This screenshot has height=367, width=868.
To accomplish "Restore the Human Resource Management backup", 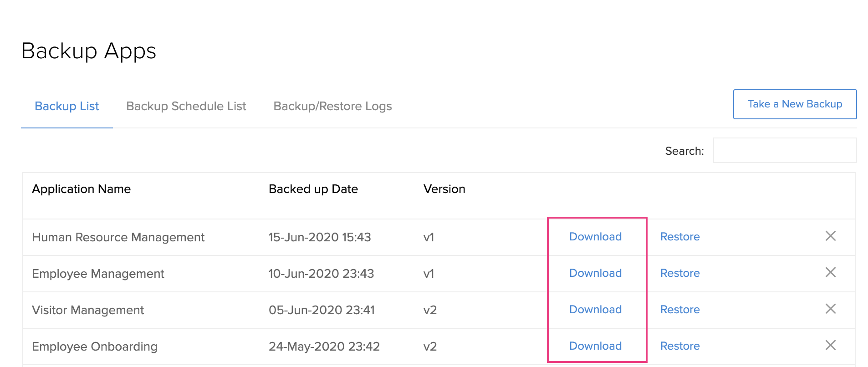I will click(679, 236).
